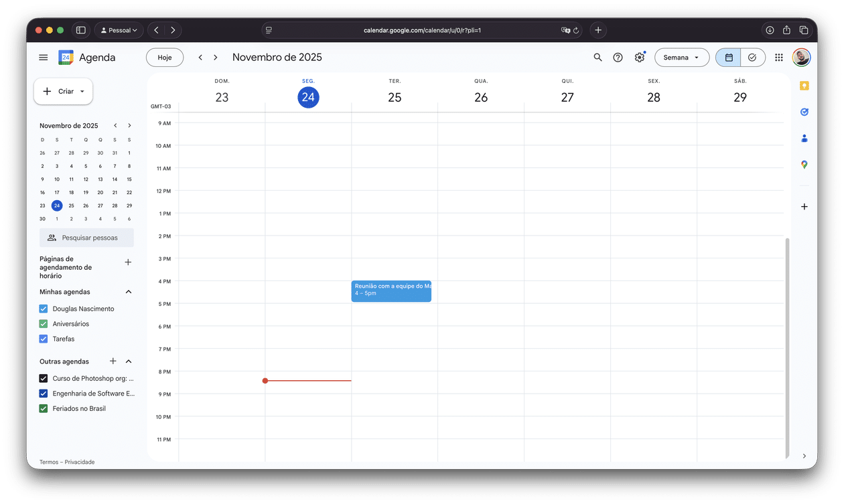Image resolution: width=844 pixels, height=504 pixels.
Task: Uncheck the Tarefas calendar
Action: click(x=43, y=339)
